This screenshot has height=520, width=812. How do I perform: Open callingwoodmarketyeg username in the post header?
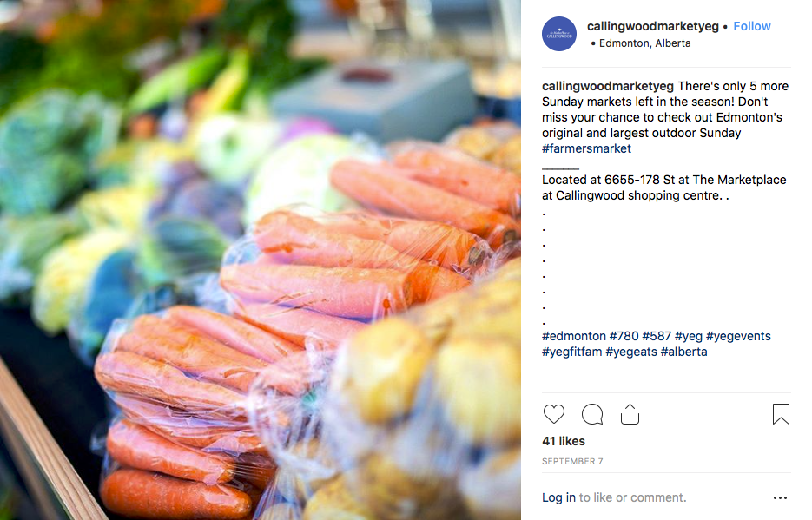point(652,26)
